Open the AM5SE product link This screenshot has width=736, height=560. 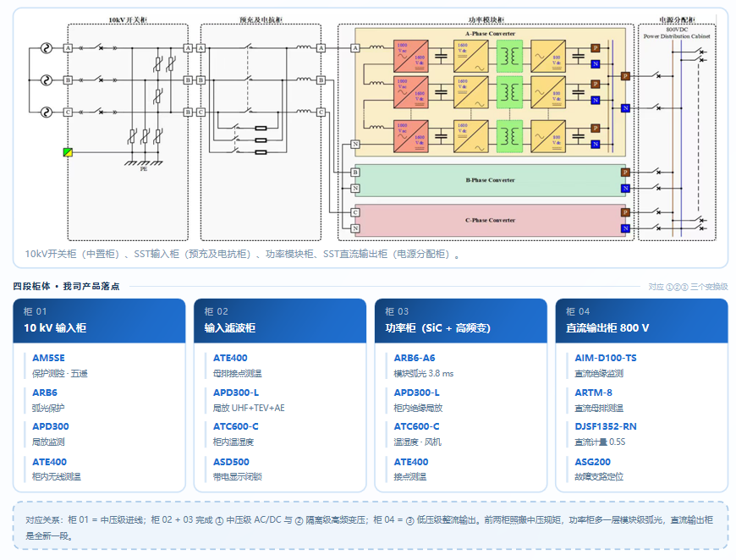click(x=49, y=358)
